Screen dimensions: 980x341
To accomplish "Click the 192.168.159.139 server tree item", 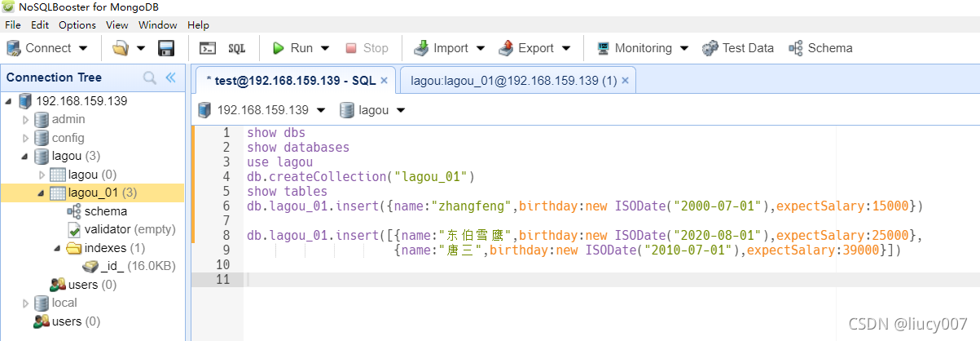I will point(81,101).
